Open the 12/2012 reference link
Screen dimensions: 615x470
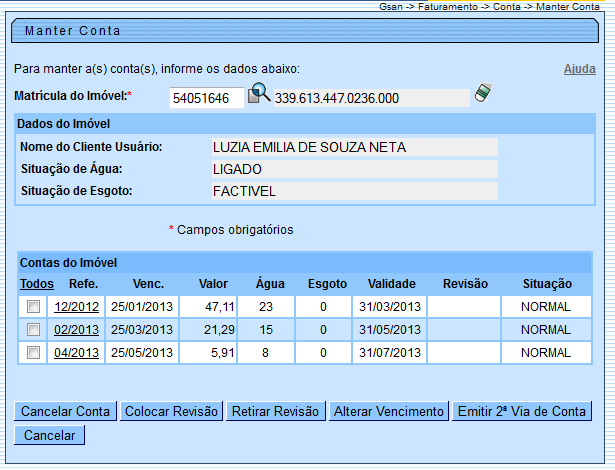[x=76, y=306]
